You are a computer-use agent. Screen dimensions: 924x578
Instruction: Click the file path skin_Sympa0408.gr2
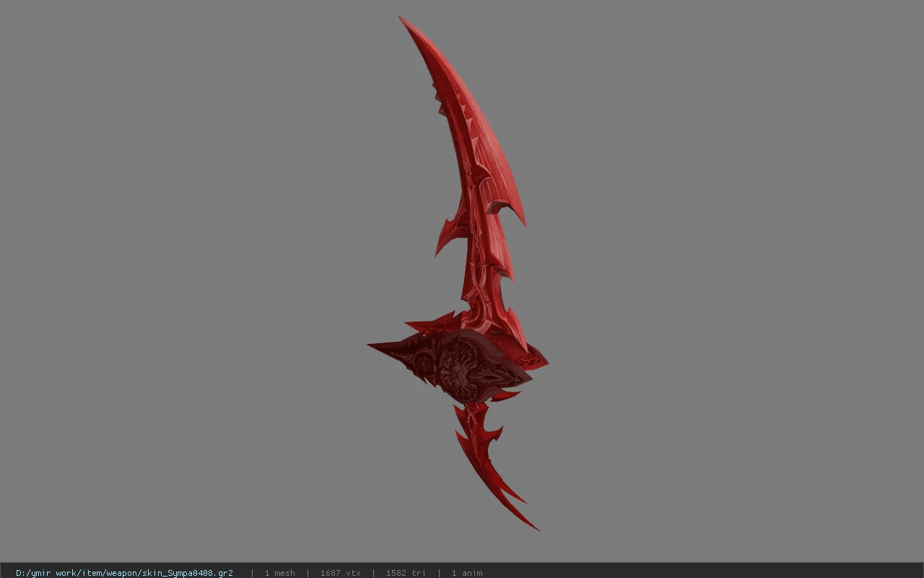tap(124, 573)
